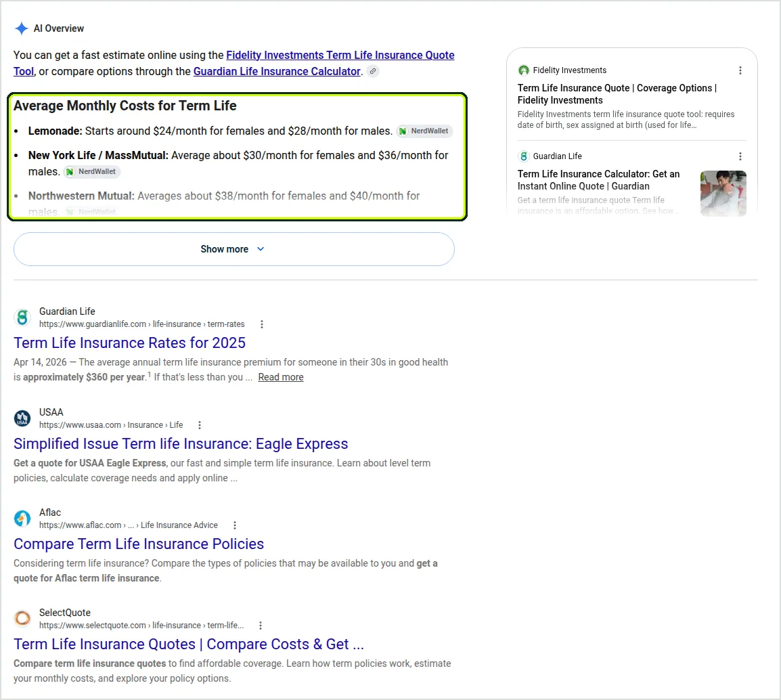Viewport: 781px width, 700px height.
Task: Click SelectQuote logo icon in search results
Action: tap(22, 619)
